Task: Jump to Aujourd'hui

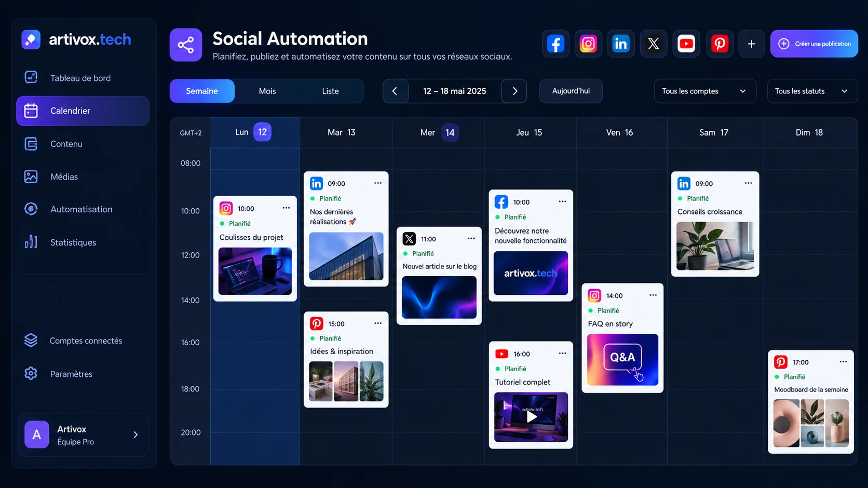Action: (x=571, y=91)
